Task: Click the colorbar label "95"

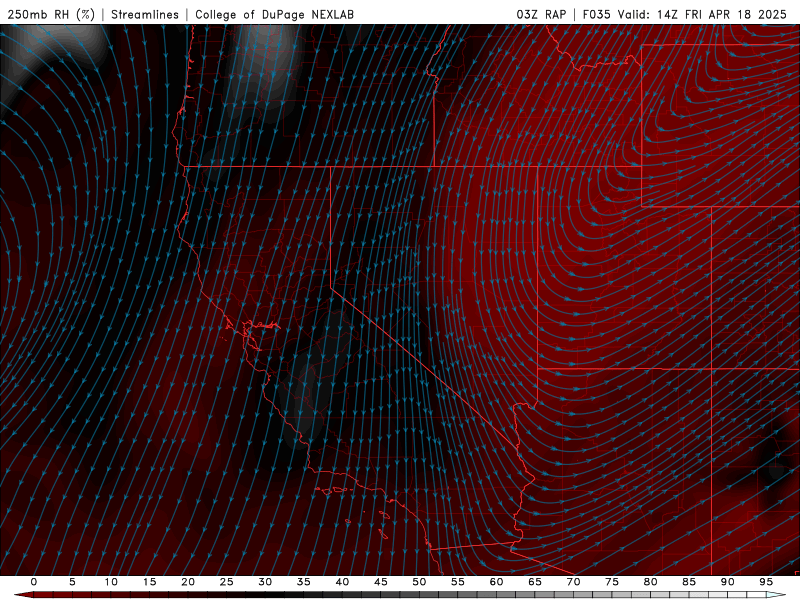Action: 766,582
